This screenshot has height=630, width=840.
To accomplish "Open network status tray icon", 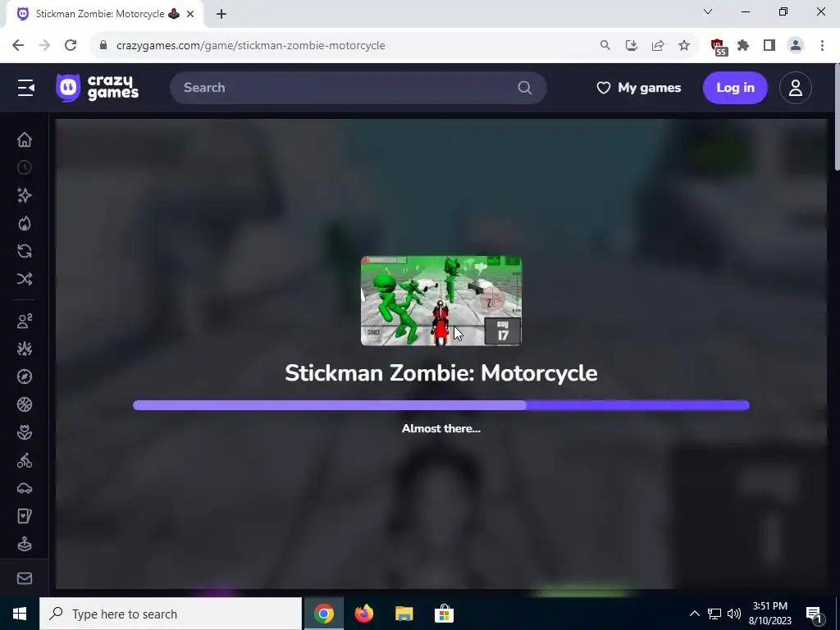I will click(x=714, y=614).
